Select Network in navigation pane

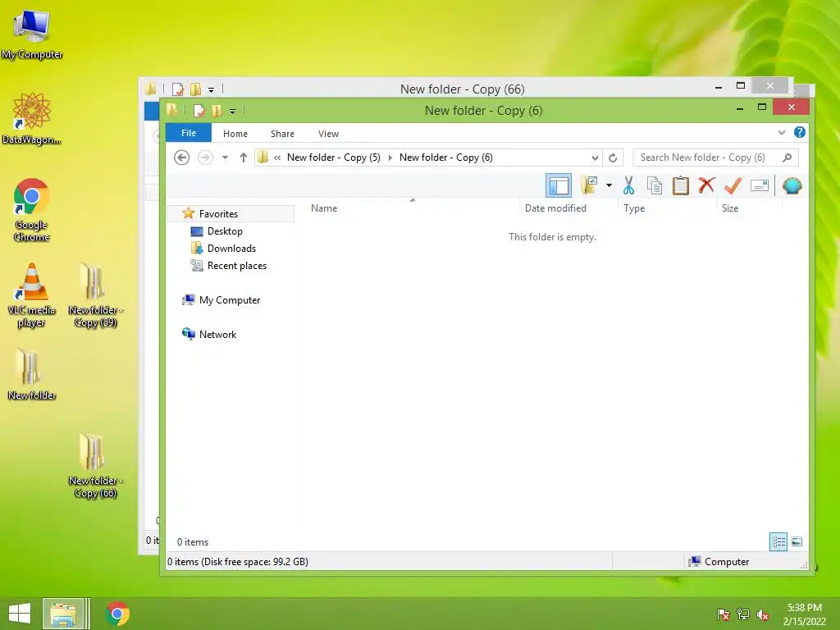[217, 335]
